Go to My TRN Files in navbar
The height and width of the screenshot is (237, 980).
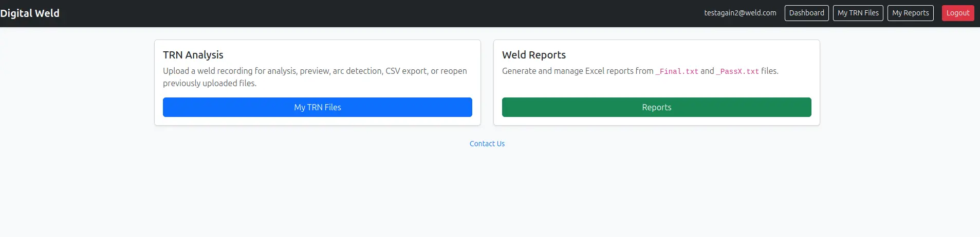(x=858, y=13)
